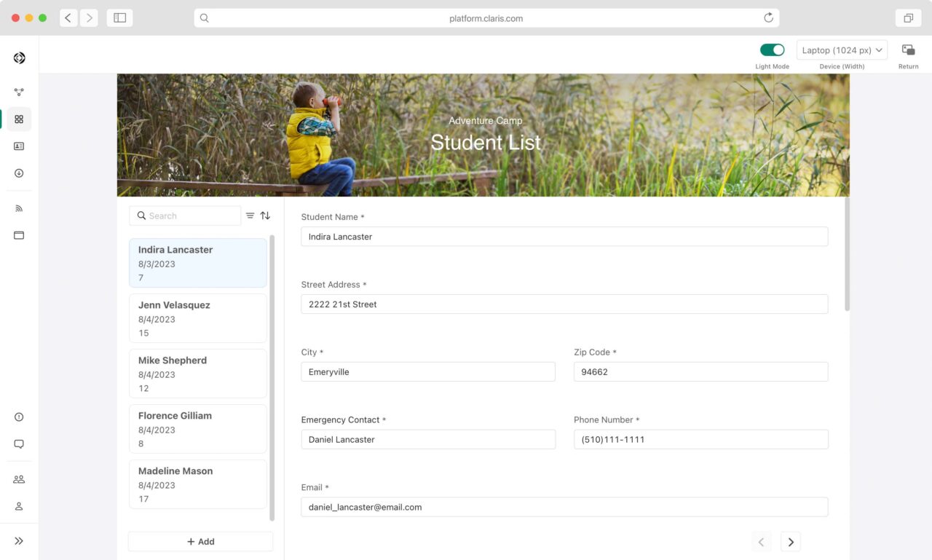Select the browser window icon in sidebar

[18, 234]
